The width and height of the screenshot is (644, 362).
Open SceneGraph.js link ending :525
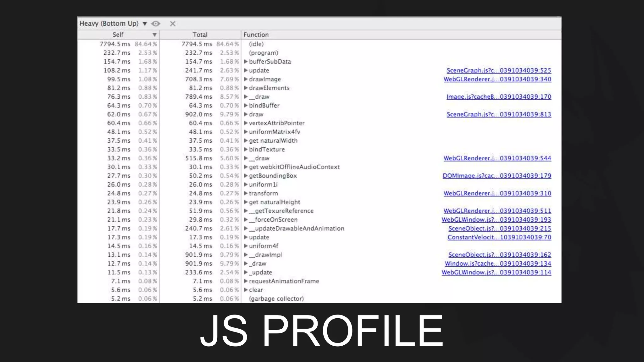pyautogui.click(x=499, y=70)
